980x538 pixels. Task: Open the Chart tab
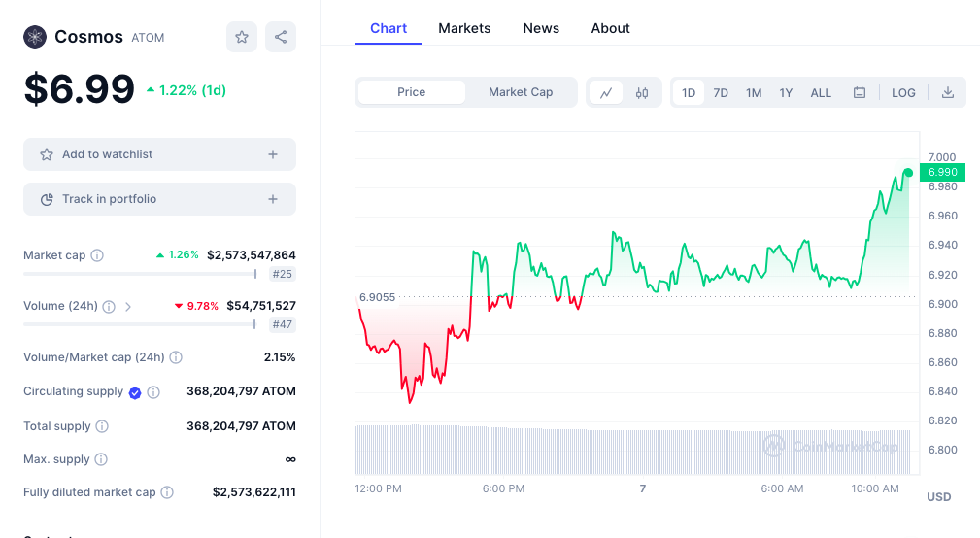[x=389, y=28]
